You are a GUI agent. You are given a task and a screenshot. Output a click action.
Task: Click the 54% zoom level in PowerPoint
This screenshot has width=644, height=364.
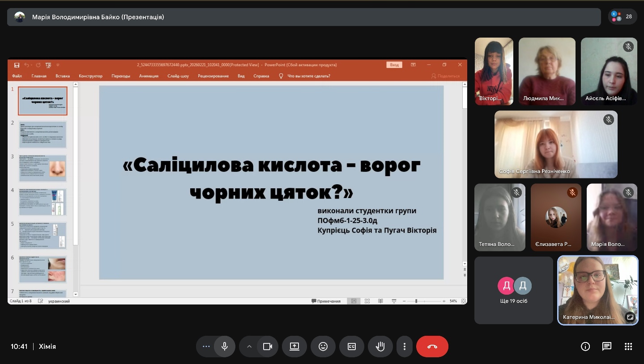tap(453, 301)
